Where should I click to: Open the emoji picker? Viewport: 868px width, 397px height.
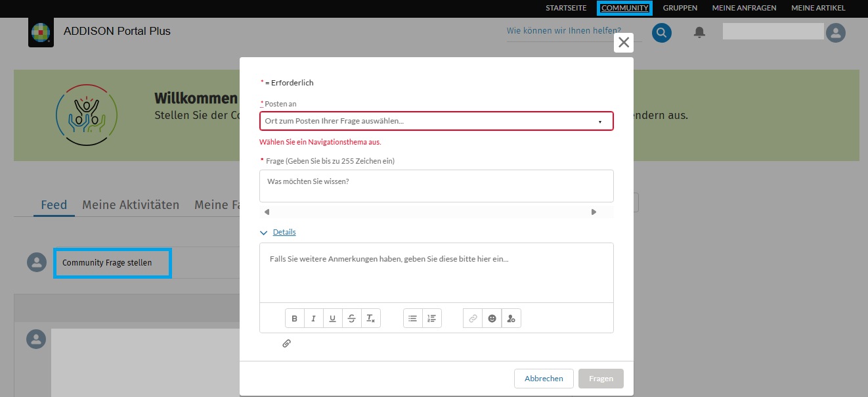pos(492,319)
